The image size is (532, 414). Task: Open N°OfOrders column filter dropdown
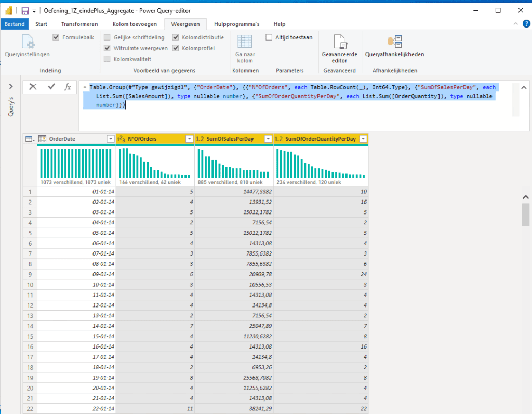pos(189,139)
